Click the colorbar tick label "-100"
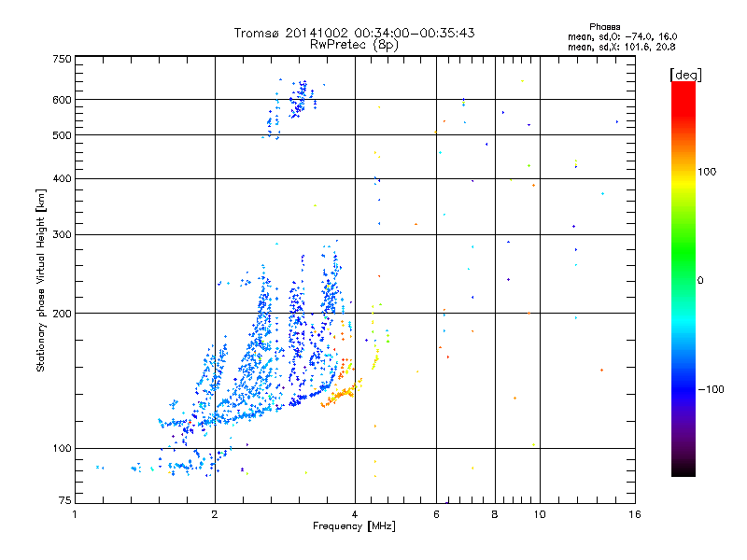747x560 pixels. 711,389
